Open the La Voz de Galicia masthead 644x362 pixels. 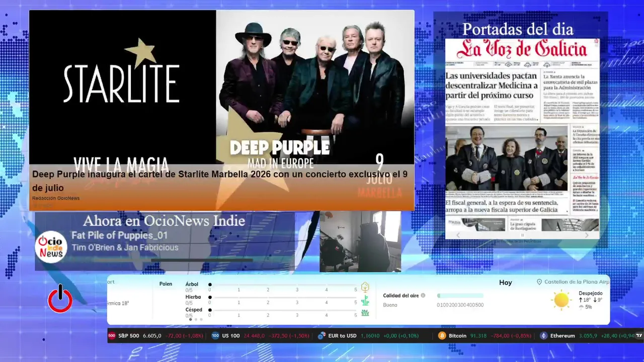point(522,50)
